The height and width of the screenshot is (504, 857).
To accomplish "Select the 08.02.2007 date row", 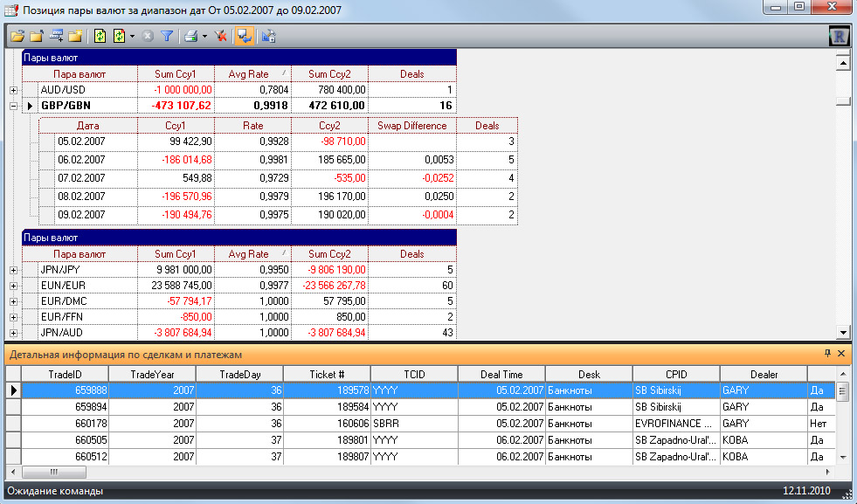I will (x=278, y=197).
